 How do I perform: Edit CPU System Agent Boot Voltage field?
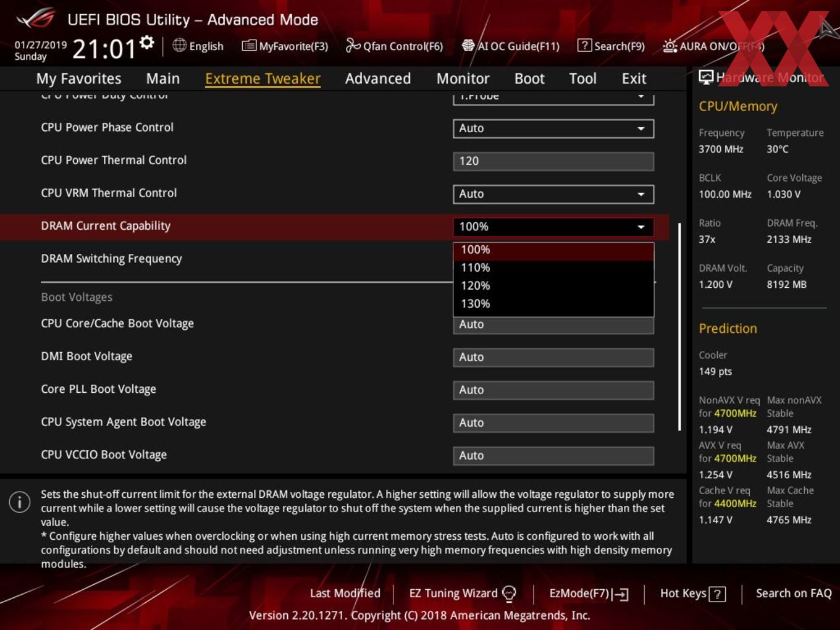(x=553, y=423)
